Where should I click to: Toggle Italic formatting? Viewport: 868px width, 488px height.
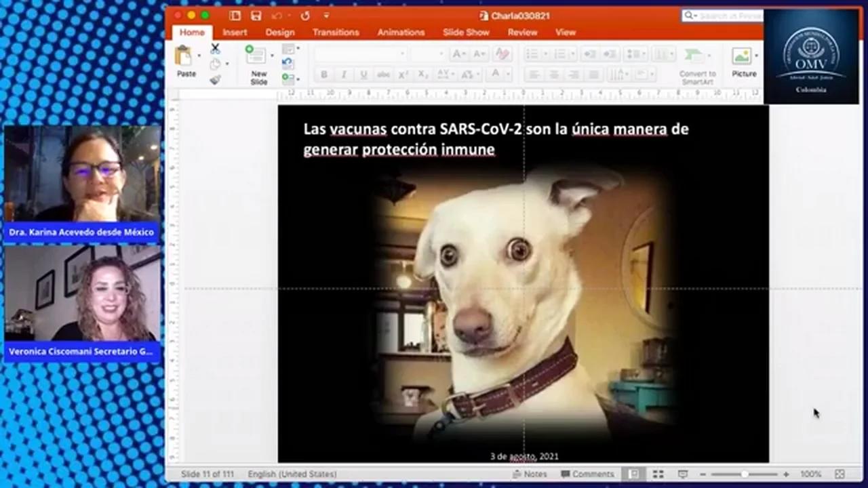[344, 75]
